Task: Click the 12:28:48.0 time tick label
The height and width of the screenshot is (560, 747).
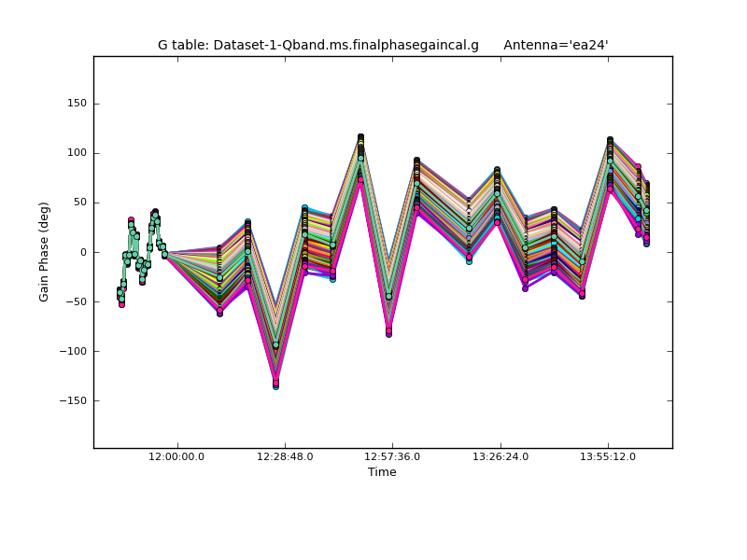Action: [x=285, y=457]
